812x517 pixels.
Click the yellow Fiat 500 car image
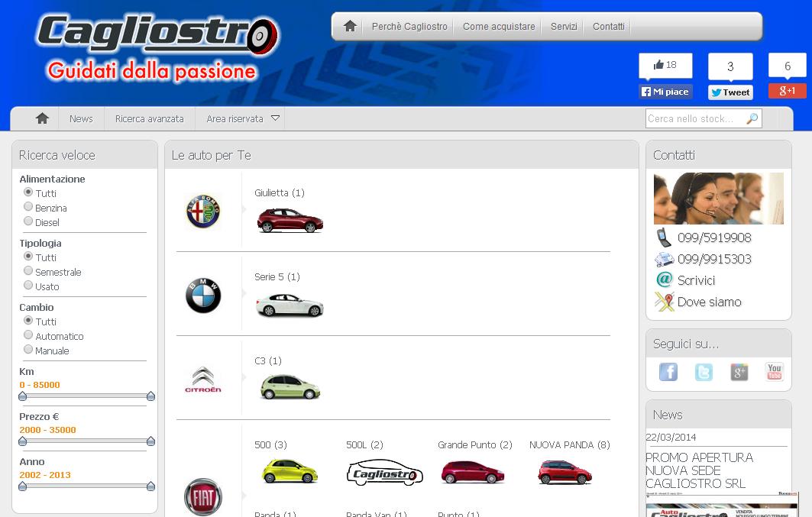[x=290, y=471]
